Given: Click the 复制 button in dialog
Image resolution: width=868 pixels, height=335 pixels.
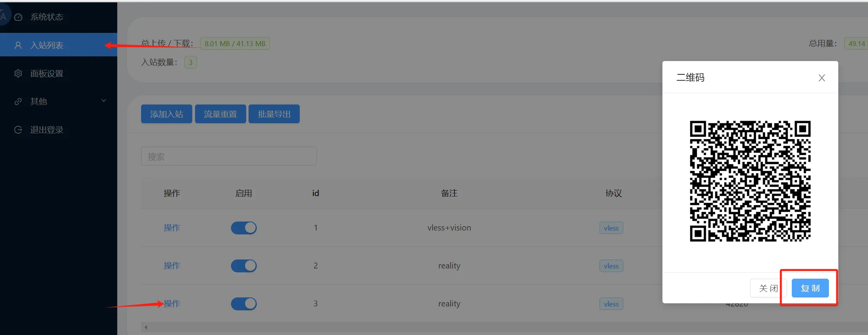Looking at the screenshot, I should 810,288.
